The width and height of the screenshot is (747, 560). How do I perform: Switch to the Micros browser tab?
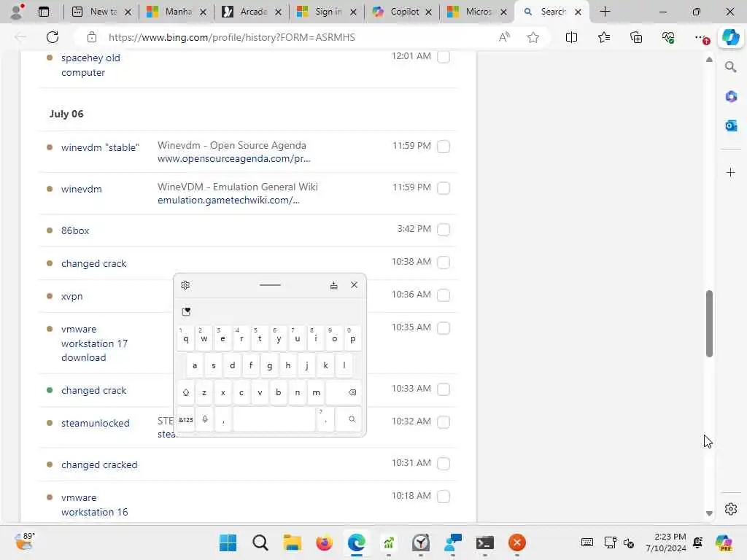(477, 12)
